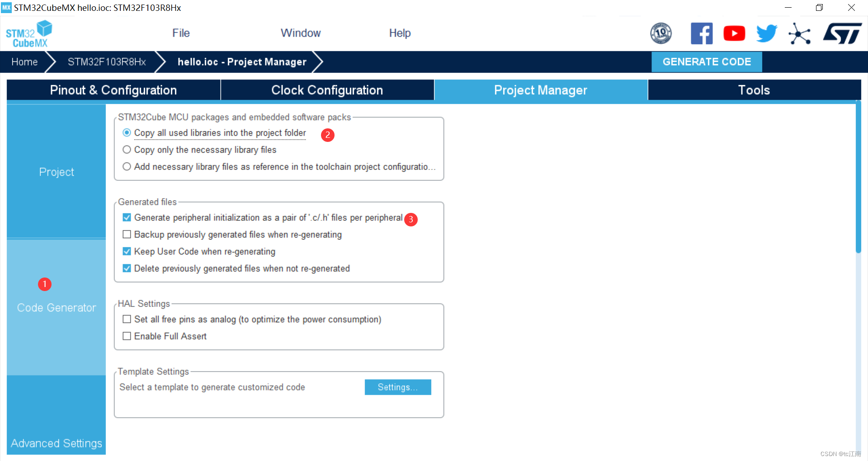Open the Code Generator side section
This screenshot has width=868, height=461.
(56, 307)
